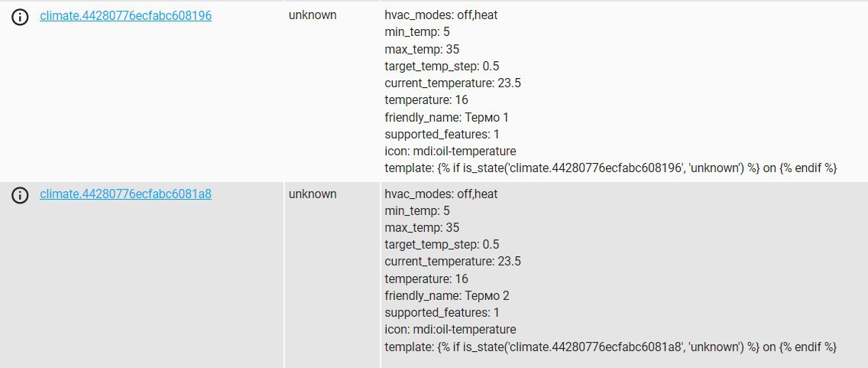Click the mdi:oil-temperature icon attribute for Термо 2
This screenshot has width=868, height=368.
pos(450,329)
